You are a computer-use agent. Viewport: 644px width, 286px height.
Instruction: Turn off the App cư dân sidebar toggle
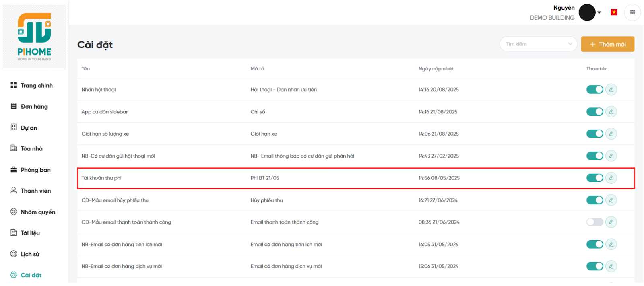tap(594, 111)
